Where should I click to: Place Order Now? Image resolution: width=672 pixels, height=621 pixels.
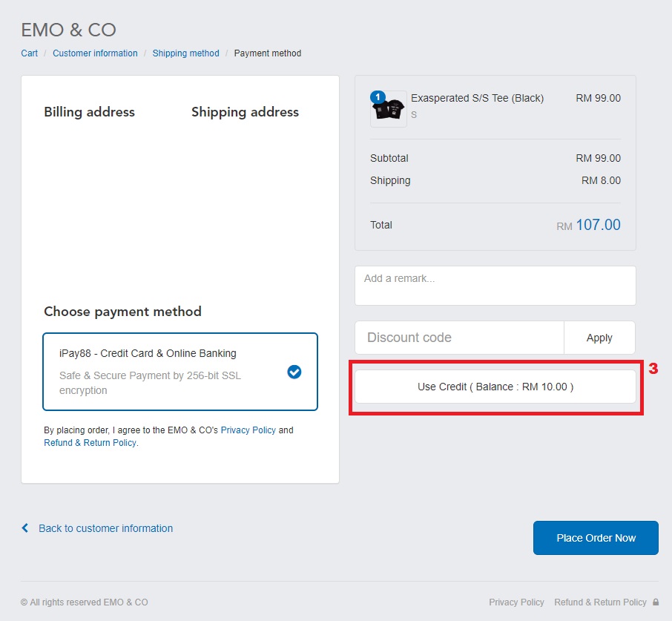(x=596, y=538)
